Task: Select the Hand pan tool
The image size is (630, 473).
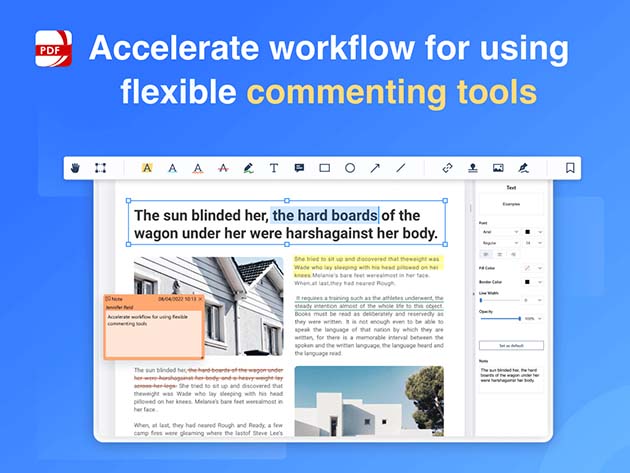Action: click(x=74, y=168)
